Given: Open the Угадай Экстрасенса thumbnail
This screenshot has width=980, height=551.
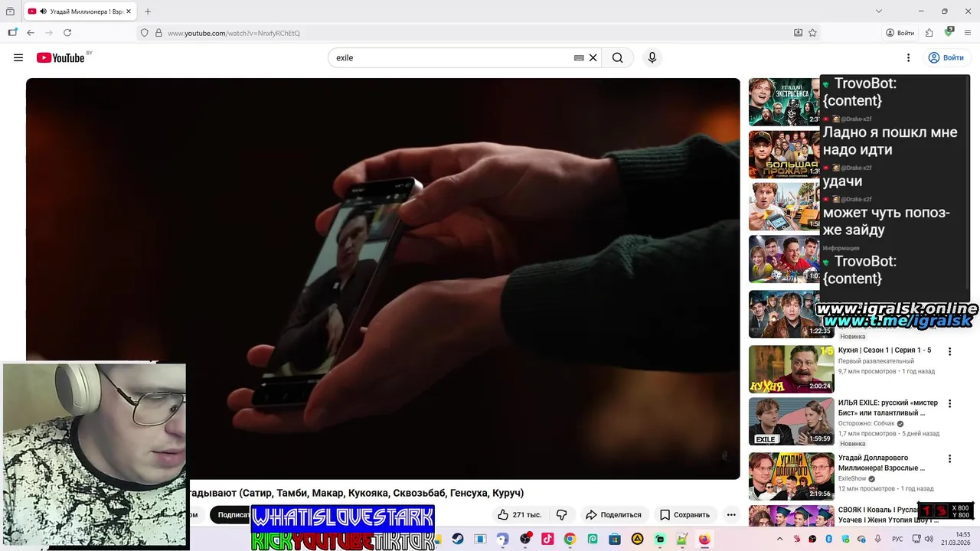Looking at the screenshot, I should coord(784,102).
